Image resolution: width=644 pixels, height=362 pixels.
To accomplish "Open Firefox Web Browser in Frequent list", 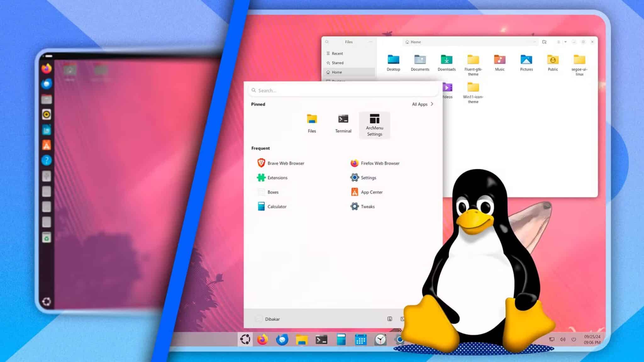I will [375, 163].
